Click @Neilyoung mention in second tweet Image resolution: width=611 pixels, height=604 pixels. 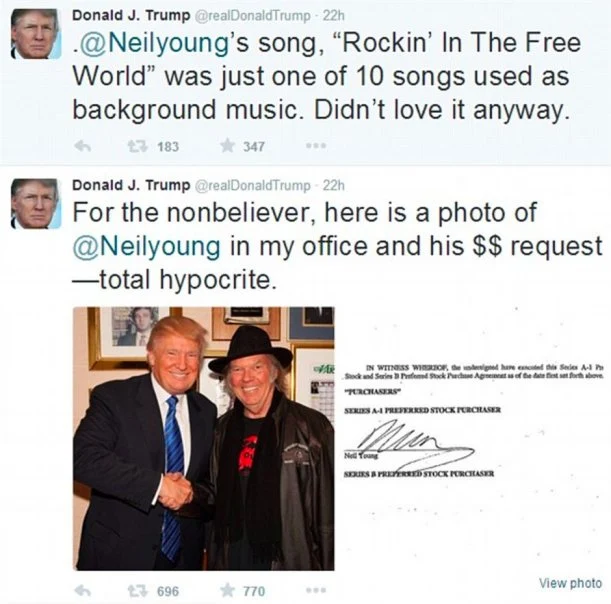coord(147,247)
